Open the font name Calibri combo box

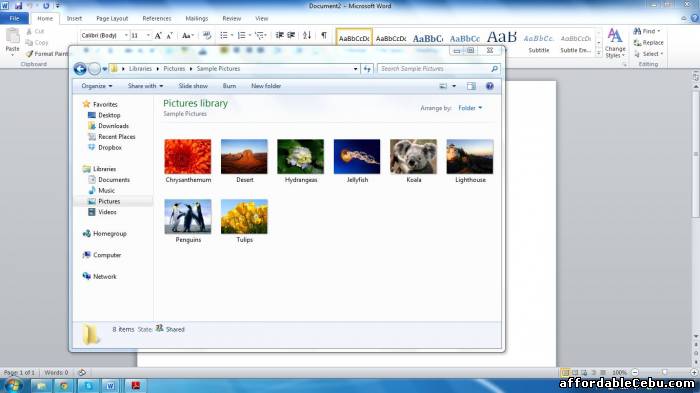point(104,35)
